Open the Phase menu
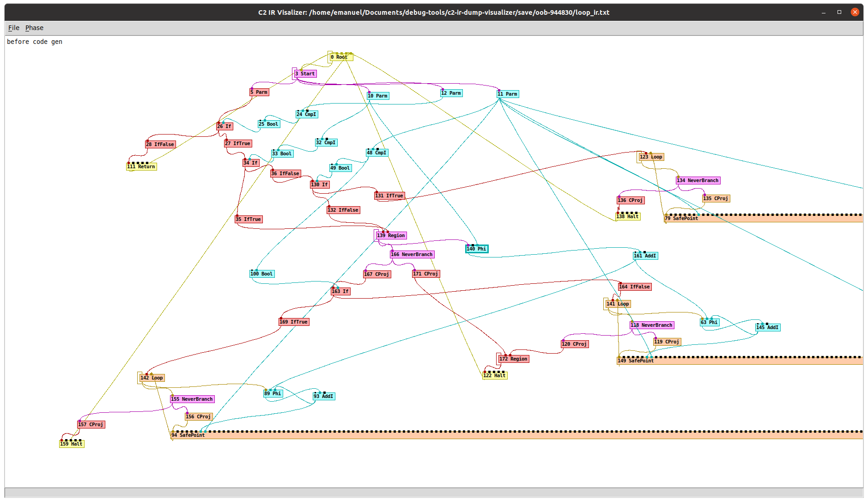 point(34,28)
